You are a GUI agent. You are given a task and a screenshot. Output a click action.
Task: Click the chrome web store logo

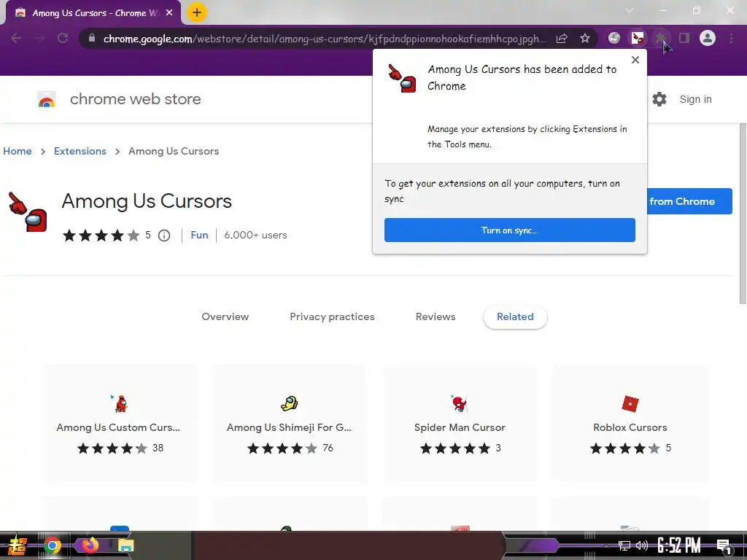click(x=47, y=99)
